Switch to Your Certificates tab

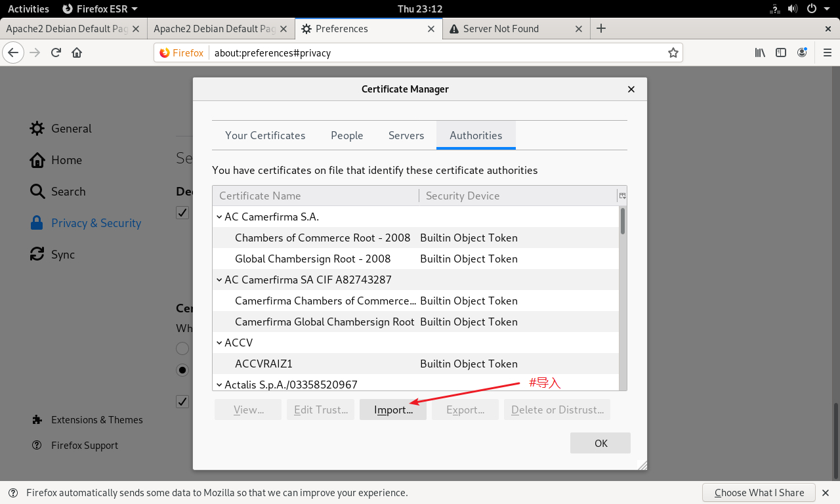click(x=265, y=136)
